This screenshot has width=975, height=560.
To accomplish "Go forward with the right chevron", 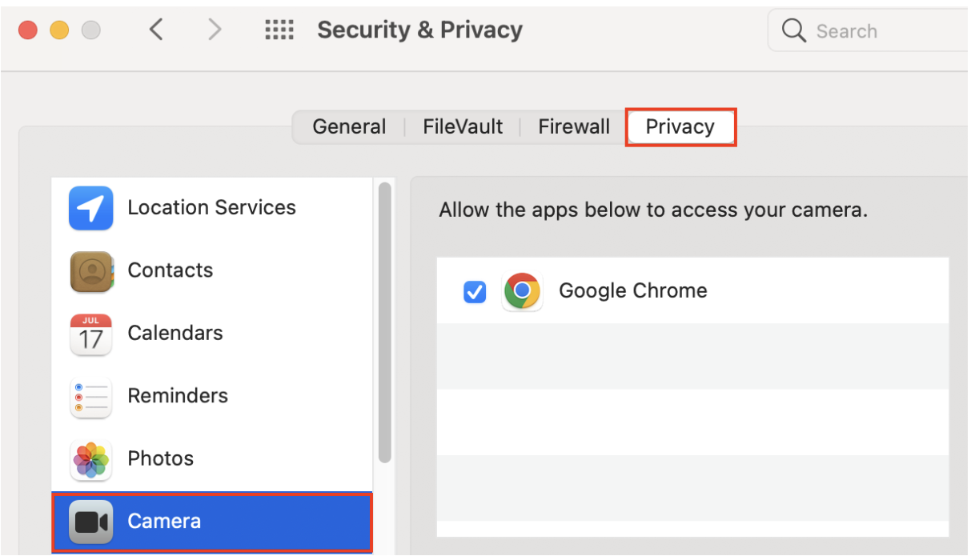I will (214, 30).
